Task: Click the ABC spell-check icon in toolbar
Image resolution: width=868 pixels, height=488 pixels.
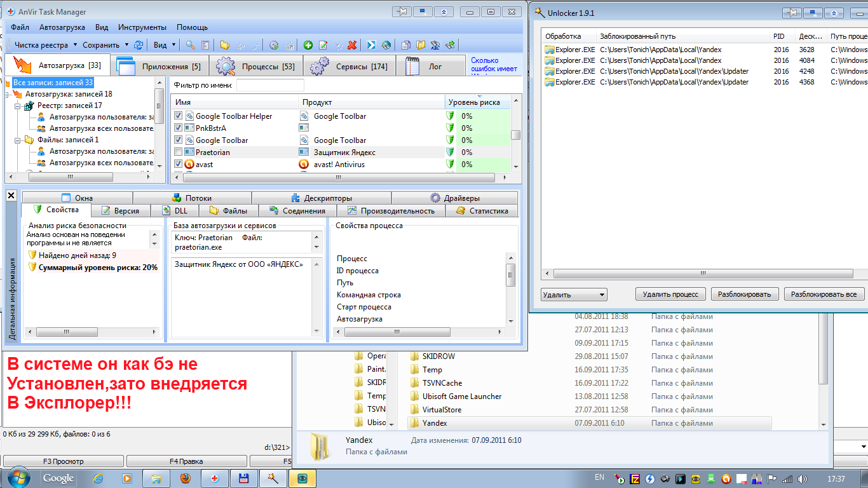Action: (x=435, y=45)
